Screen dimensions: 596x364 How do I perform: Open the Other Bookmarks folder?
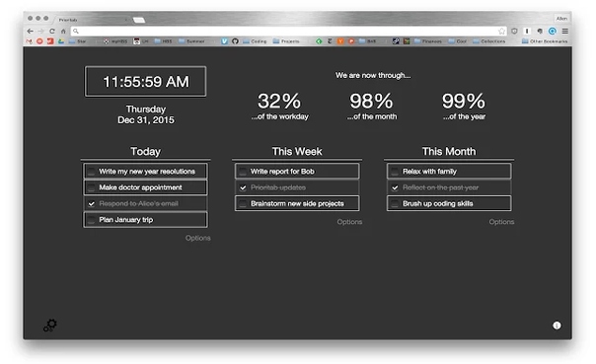tap(545, 41)
